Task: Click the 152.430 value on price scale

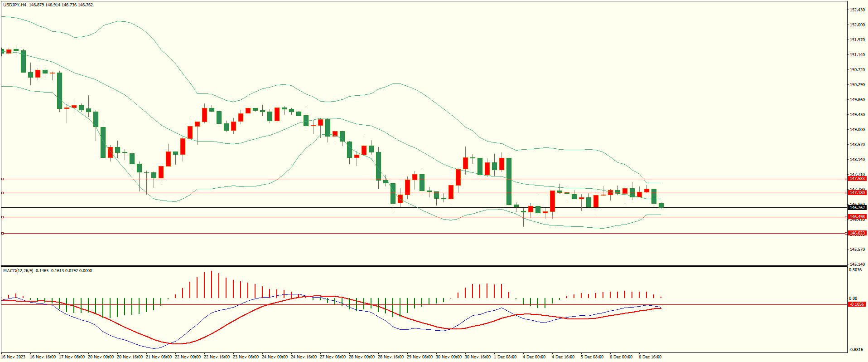Action: point(857,10)
